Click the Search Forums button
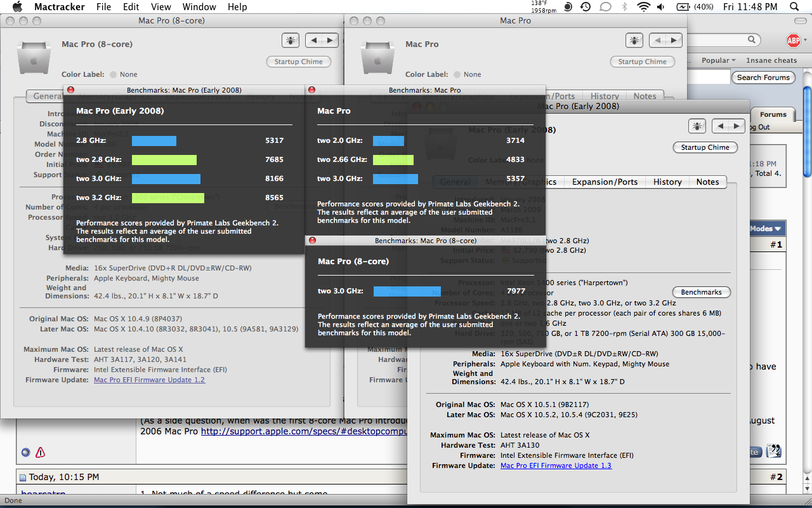The width and height of the screenshot is (812, 508). (763, 77)
